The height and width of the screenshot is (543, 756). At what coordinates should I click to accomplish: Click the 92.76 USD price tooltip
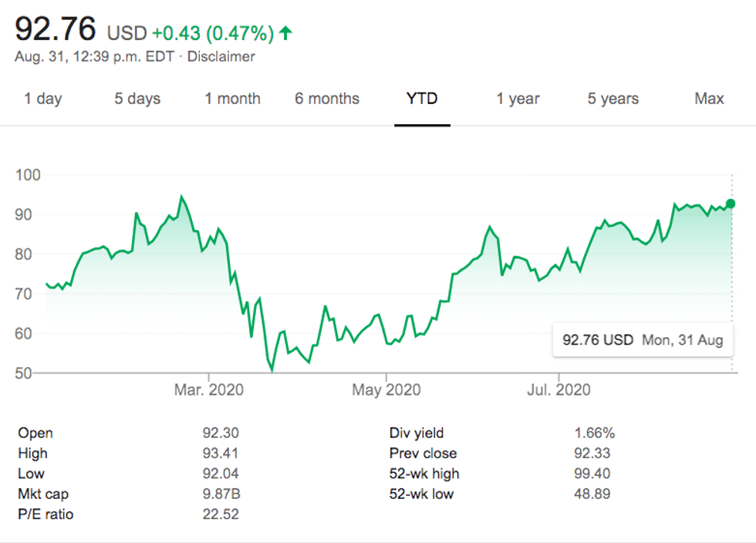(x=643, y=340)
